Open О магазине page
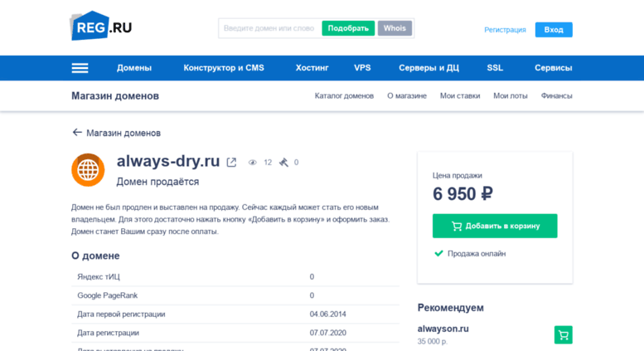This screenshot has height=351, width=644. (x=407, y=95)
